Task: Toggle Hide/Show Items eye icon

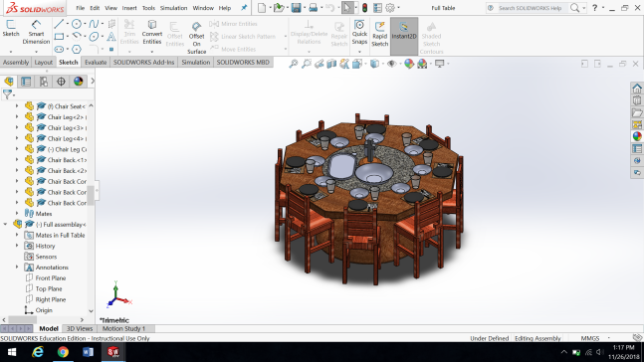Action: (391, 64)
